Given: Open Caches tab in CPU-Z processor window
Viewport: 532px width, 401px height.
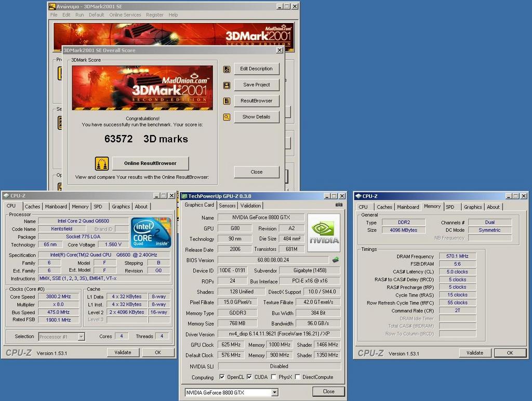Looking at the screenshot, I should click(32, 206).
